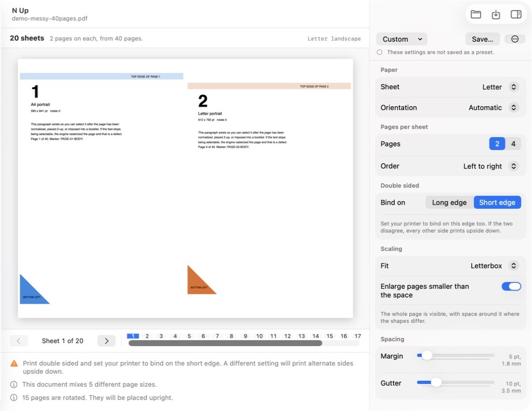Screen dimensions: 532x411
Task: Jump to sheet 11 in the strip
Action: (x=274, y=336)
